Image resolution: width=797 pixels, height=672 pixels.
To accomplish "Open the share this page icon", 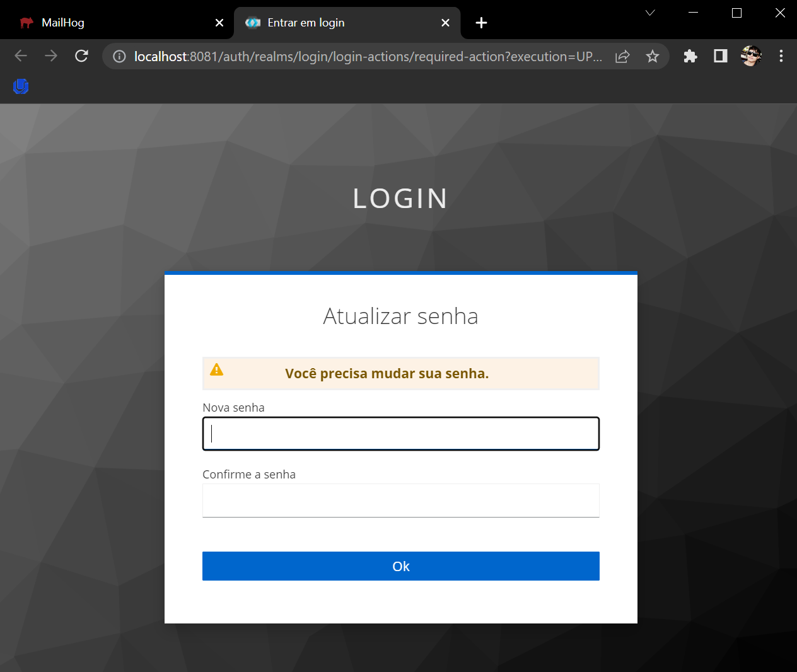I will click(x=622, y=56).
